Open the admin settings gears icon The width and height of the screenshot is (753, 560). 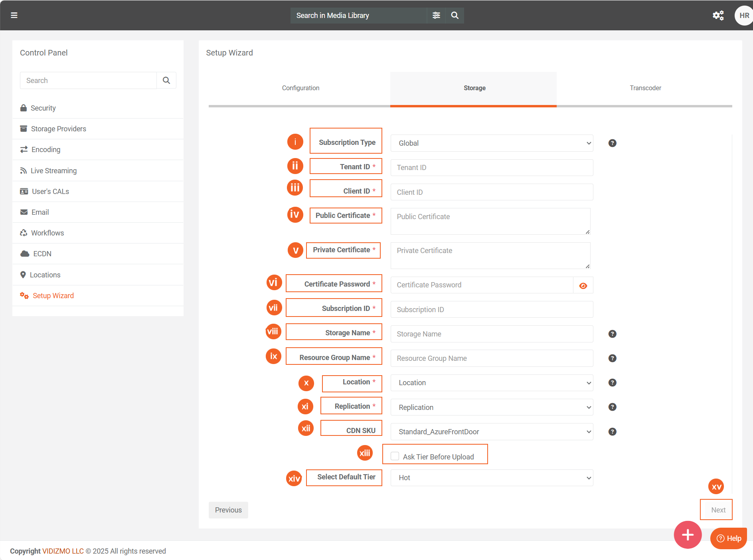pyautogui.click(x=718, y=15)
